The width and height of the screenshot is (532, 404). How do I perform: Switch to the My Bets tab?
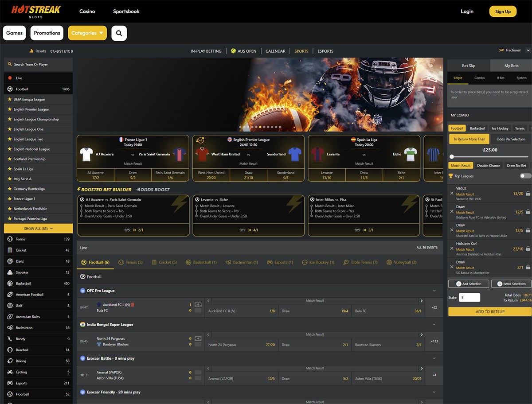511,66
